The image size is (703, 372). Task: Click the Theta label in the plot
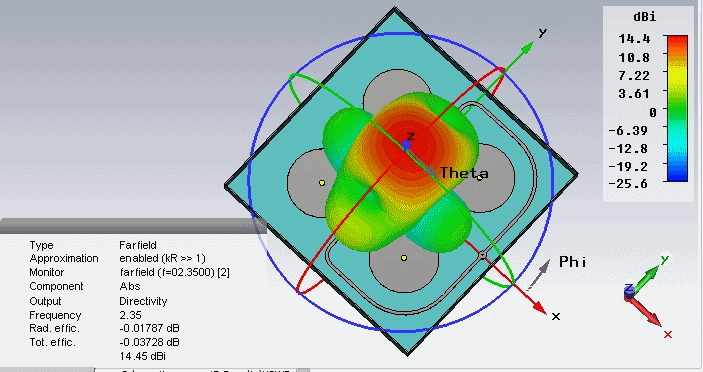click(464, 173)
